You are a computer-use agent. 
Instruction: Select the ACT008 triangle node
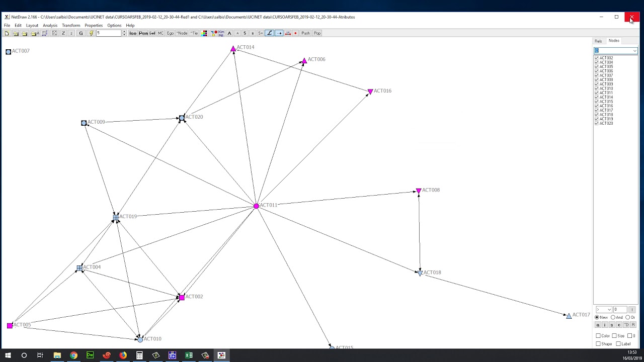pos(419,191)
